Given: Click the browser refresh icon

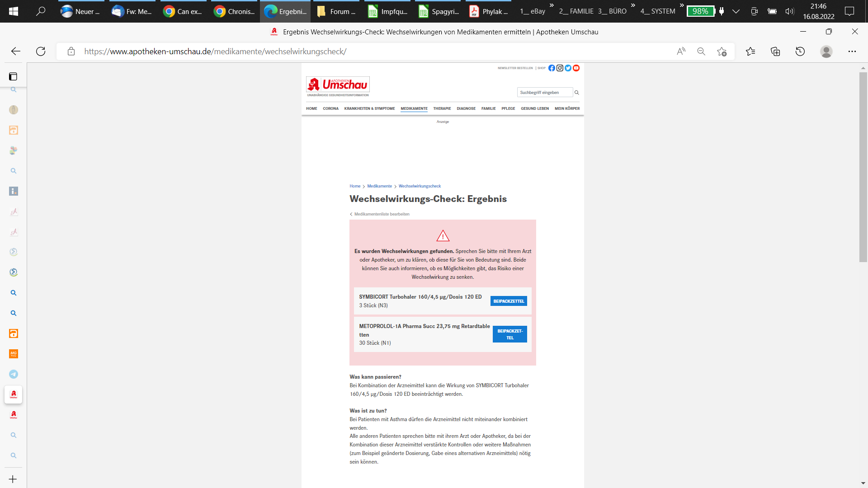Looking at the screenshot, I should [x=41, y=52].
